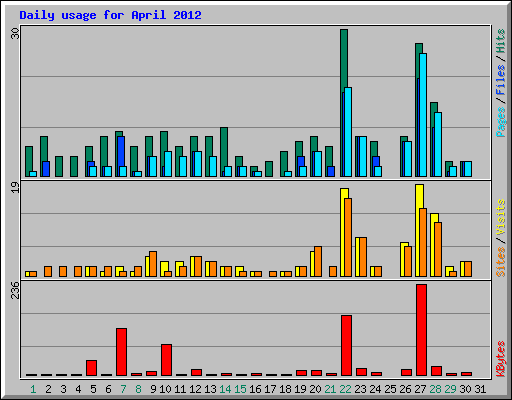The width and height of the screenshot is (512, 400).
Task: Click the cyan Pages bar for day 23
Action: point(363,156)
